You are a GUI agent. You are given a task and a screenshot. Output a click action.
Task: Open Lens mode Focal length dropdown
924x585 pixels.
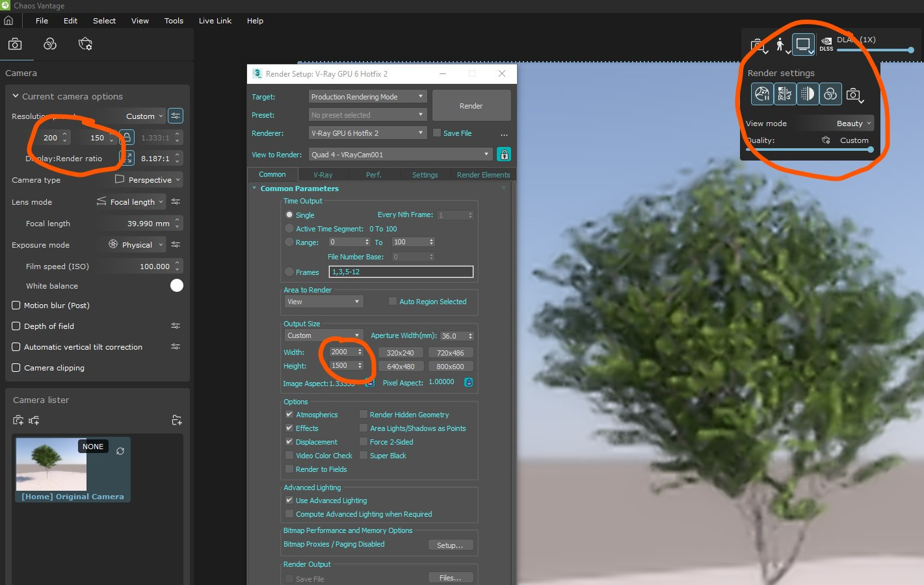[131, 201]
